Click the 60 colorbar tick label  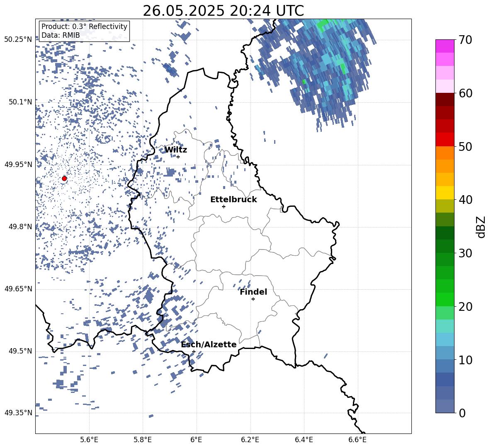465,93
